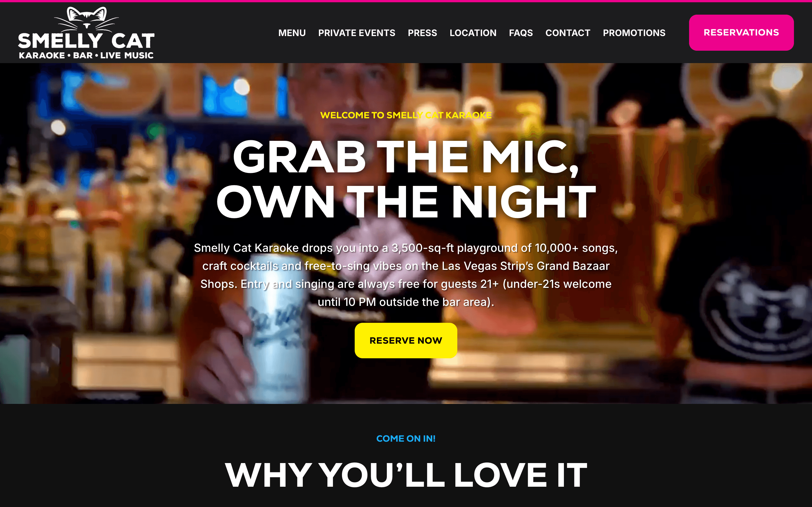Open the FAQs nav item

click(521, 33)
